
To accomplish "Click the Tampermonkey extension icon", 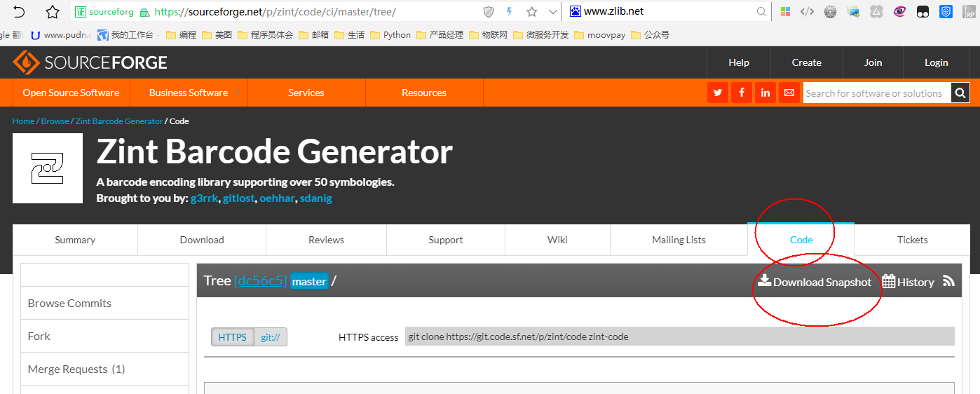I will [923, 11].
